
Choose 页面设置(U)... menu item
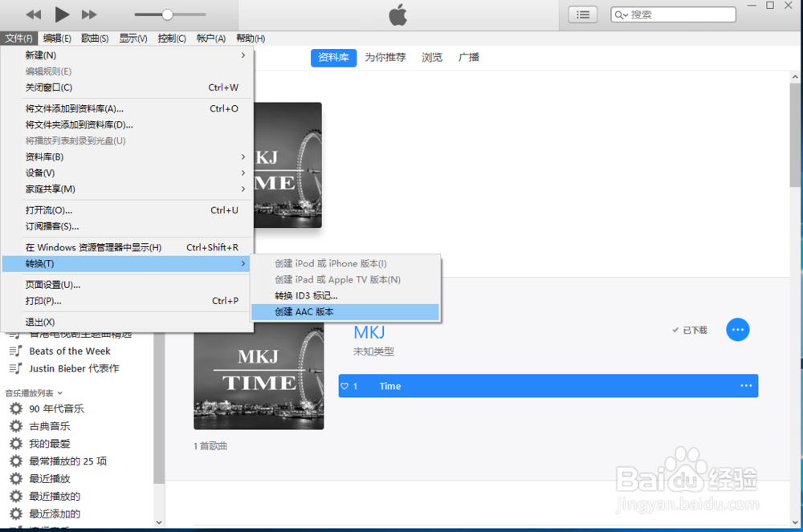127,285
